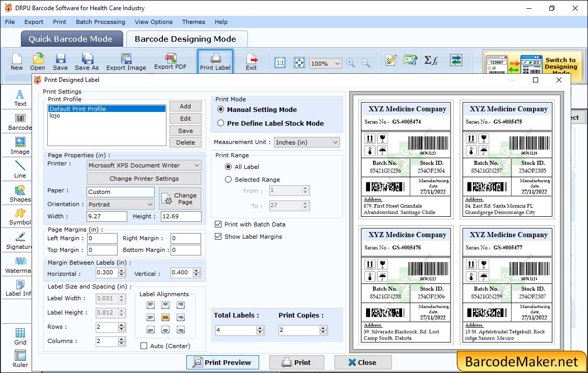Open the View Options menu
This screenshot has height=373, width=588.
coord(154,22)
